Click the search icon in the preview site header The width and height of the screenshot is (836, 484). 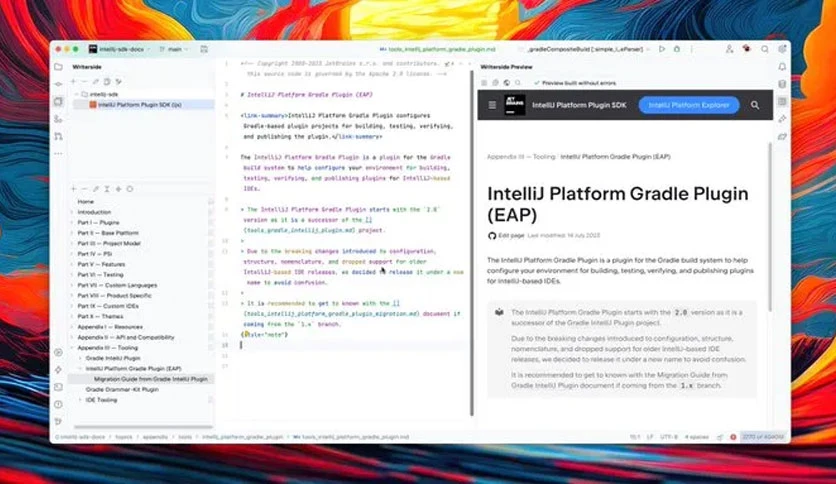click(755, 105)
